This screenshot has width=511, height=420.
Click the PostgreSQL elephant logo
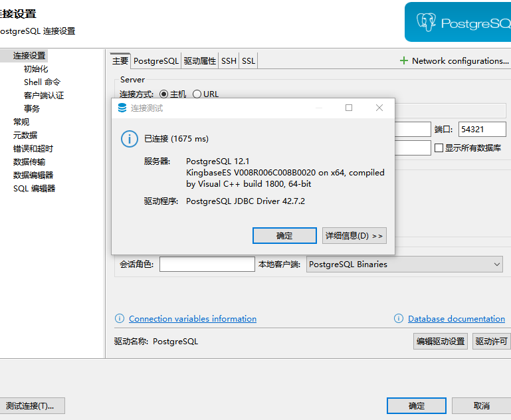point(426,23)
